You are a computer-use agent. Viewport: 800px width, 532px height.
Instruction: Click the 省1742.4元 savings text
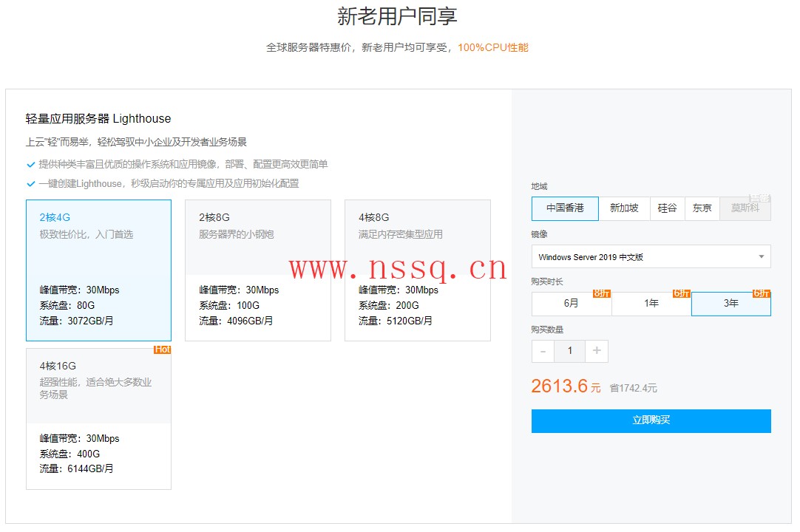coord(633,388)
